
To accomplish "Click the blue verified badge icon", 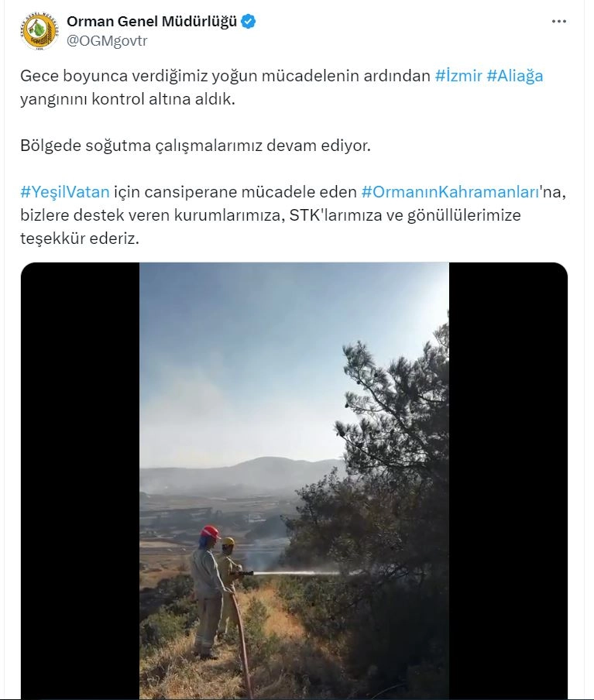I will pos(249,21).
